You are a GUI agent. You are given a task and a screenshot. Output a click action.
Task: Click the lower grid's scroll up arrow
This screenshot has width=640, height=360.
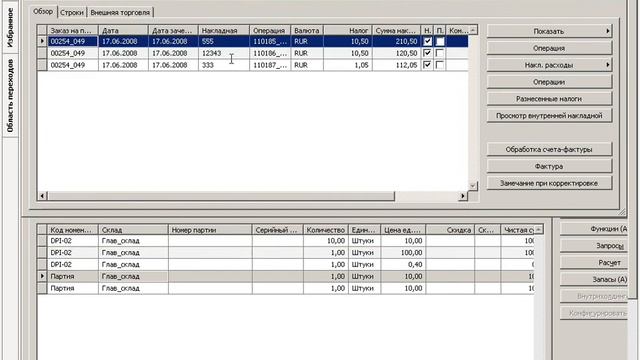coord(539,230)
